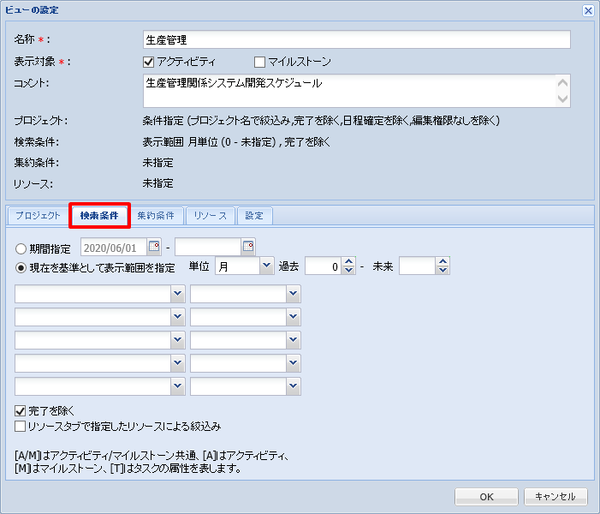
Task: Expand fourth row left condition dropdown
Action: [x=178, y=363]
